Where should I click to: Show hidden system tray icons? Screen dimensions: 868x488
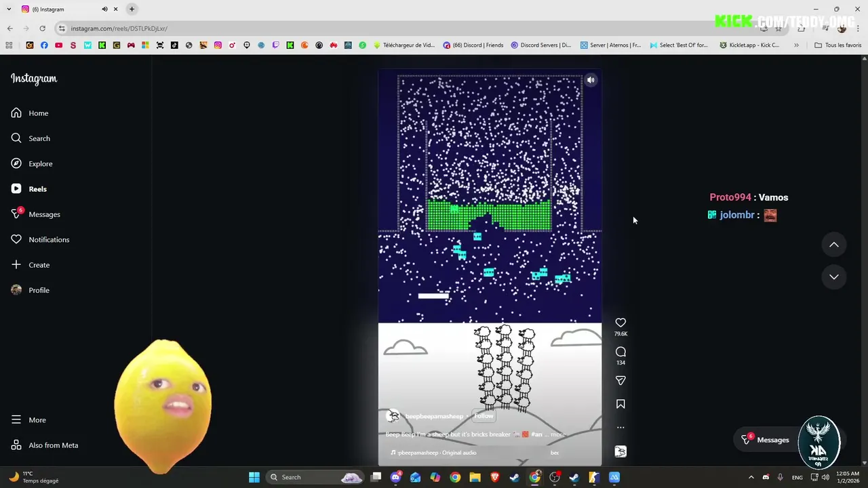pos(751,477)
